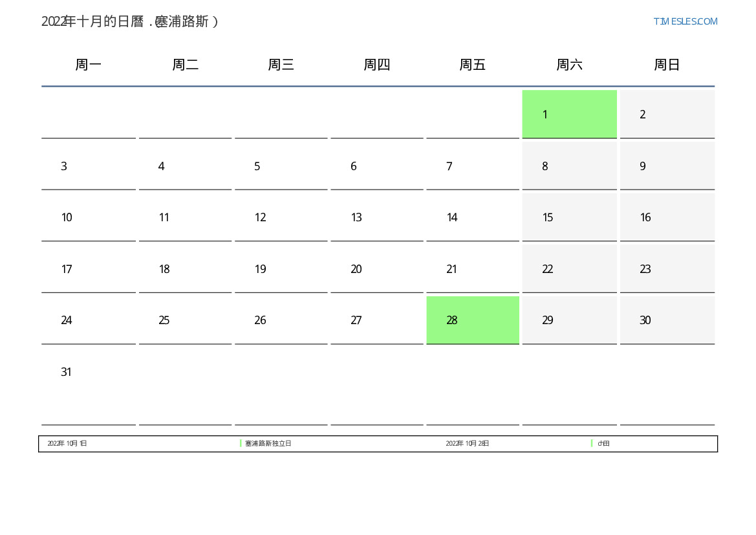Select the green October 1 cell

click(569, 114)
